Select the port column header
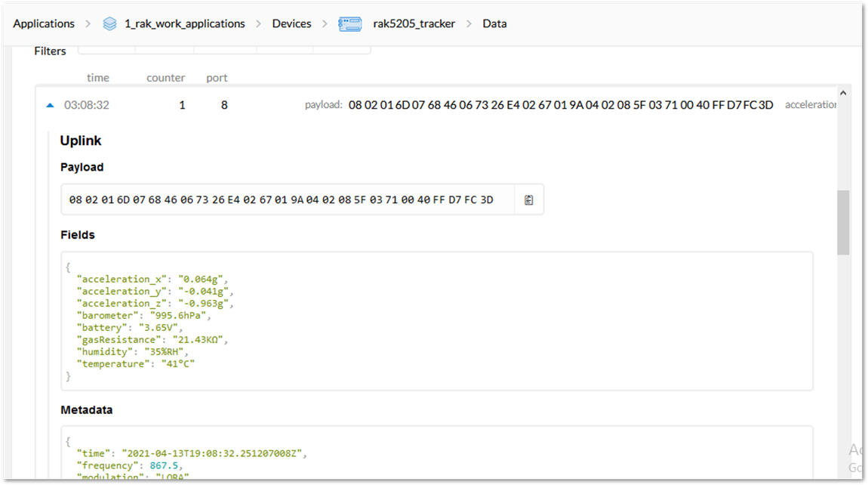This screenshot has width=868, height=485. [x=217, y=78]
